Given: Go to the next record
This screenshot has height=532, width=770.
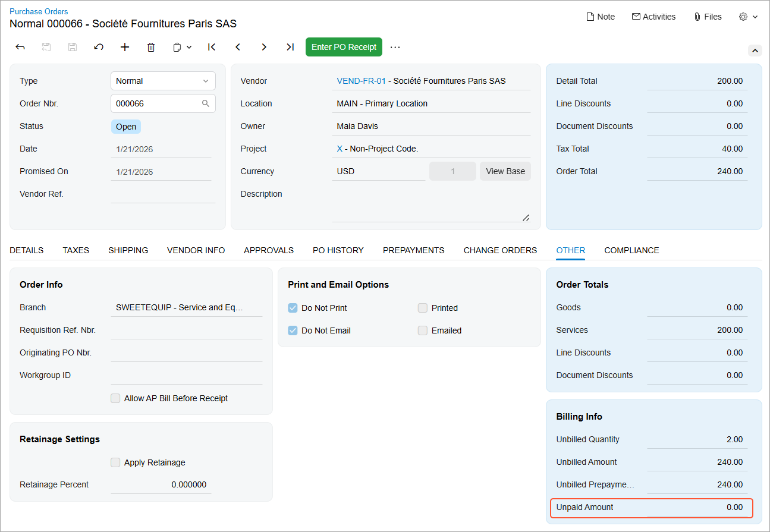Looking at the screenshot, I should (264, 47).
